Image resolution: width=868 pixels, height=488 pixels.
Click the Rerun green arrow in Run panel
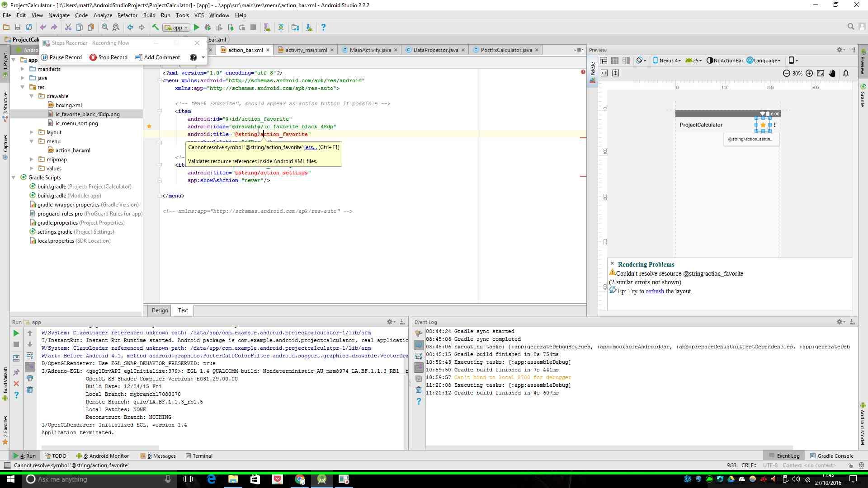point(16,333)
